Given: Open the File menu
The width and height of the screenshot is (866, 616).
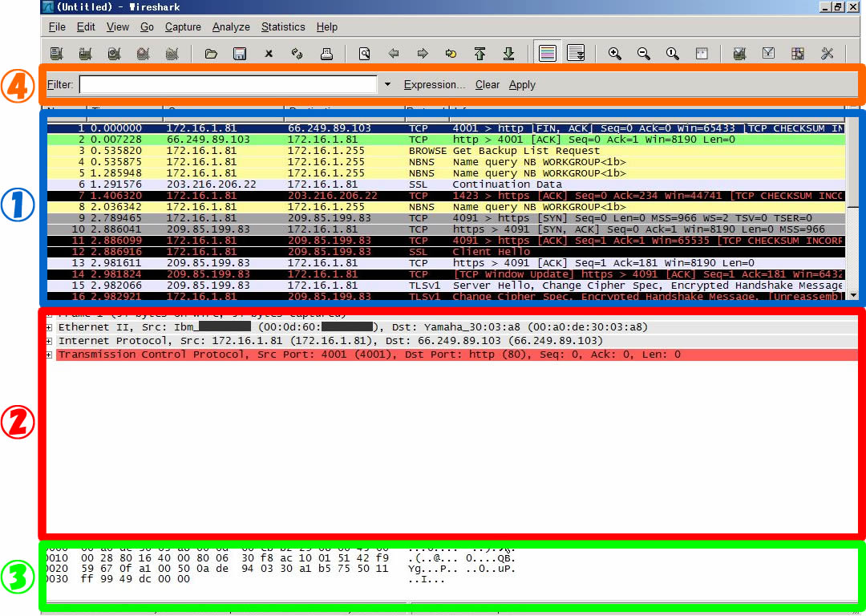Looking at the screenshot, I should [57, 27].
